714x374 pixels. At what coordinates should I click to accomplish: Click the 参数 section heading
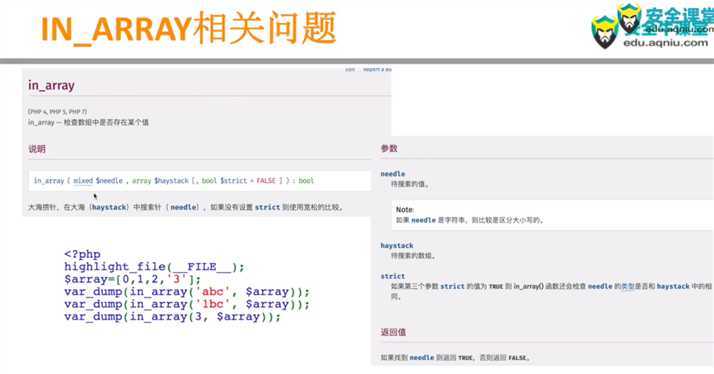(389, 149)
